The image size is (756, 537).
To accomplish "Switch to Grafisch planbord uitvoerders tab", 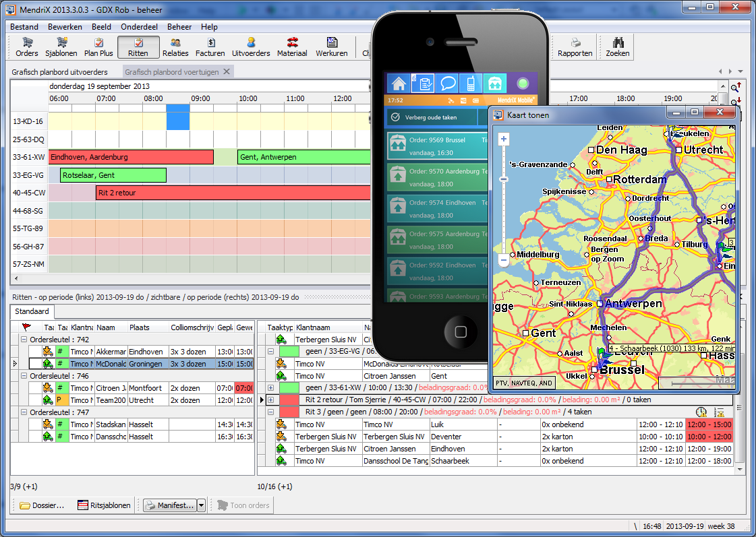I will 59,71.
